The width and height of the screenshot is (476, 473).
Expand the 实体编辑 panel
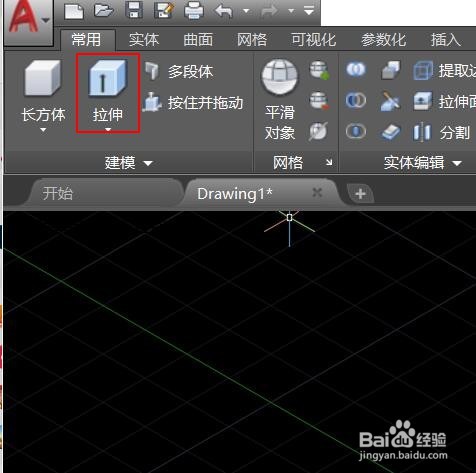(423, 163)
